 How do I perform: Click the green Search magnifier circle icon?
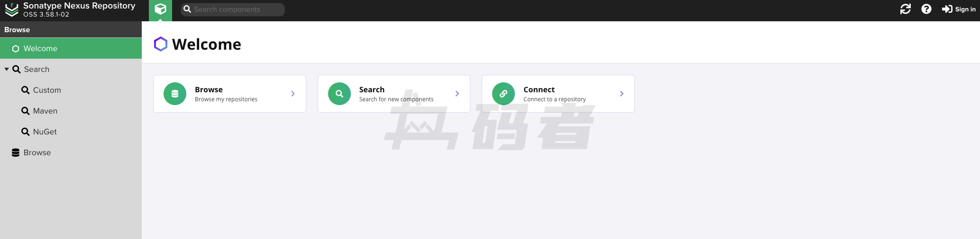click(x=339, y=94)
